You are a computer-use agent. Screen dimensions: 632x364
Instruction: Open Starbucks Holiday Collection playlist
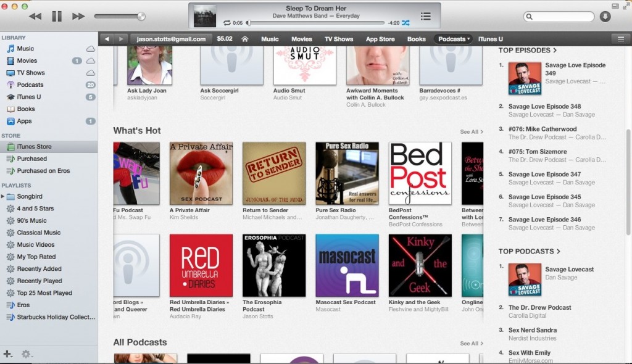(x=56, y=317)
